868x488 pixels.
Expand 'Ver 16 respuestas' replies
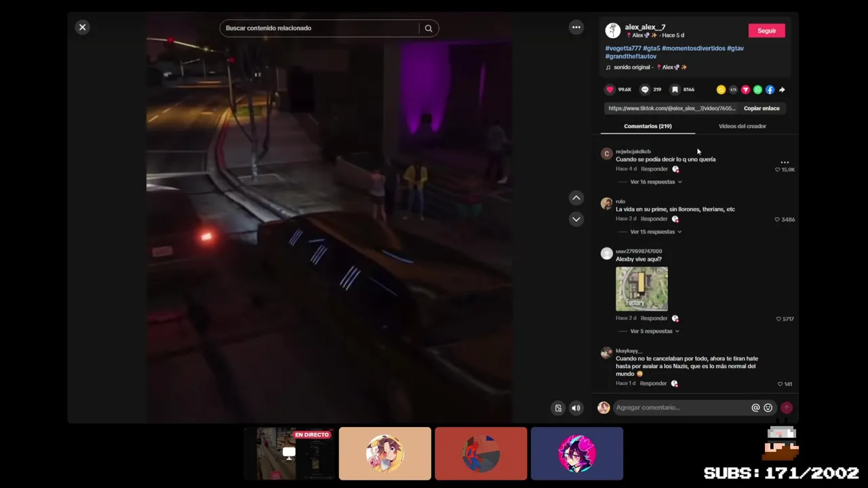click(x=656, y=182)
